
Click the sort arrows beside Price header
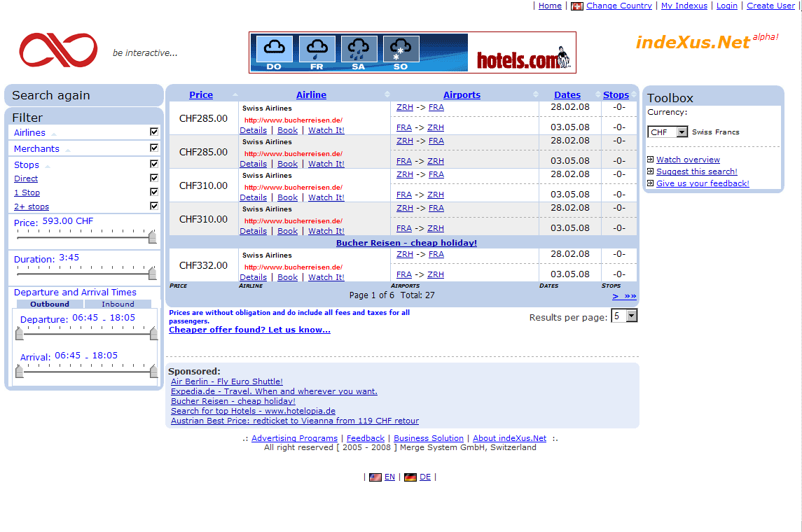tap(235, 94)
